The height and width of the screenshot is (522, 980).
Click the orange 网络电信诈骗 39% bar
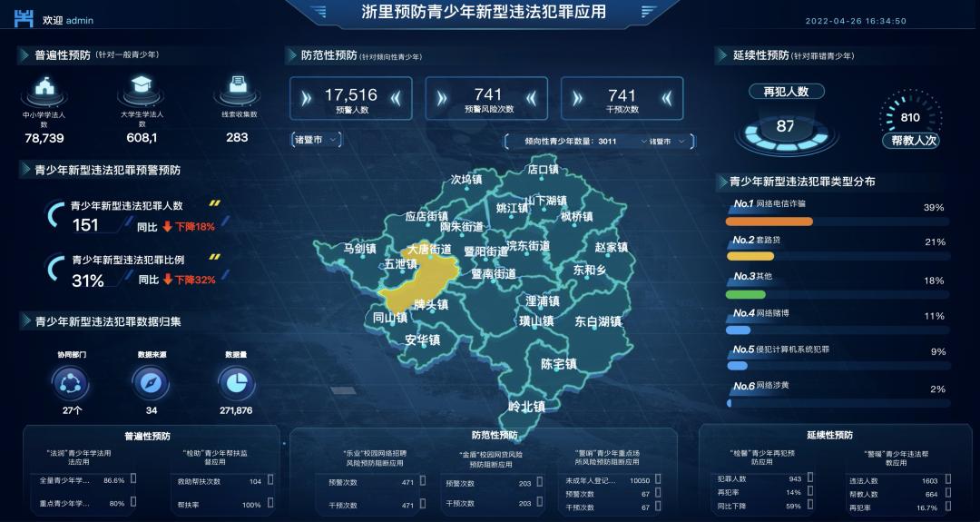pyautogui.click(x=769, y=222)
